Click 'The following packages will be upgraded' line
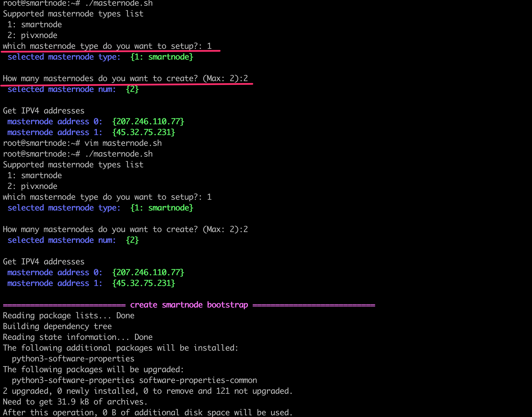This screenshot has width=532, height=417. click(x=93, y=369)
